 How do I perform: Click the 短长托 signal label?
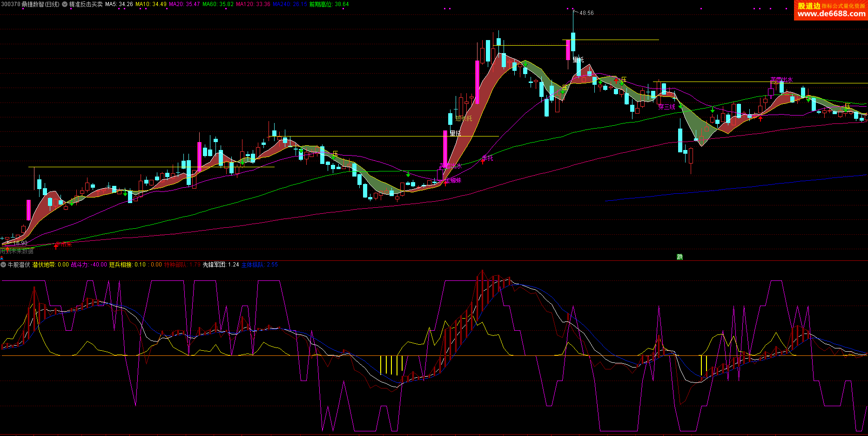click(464, 119)
